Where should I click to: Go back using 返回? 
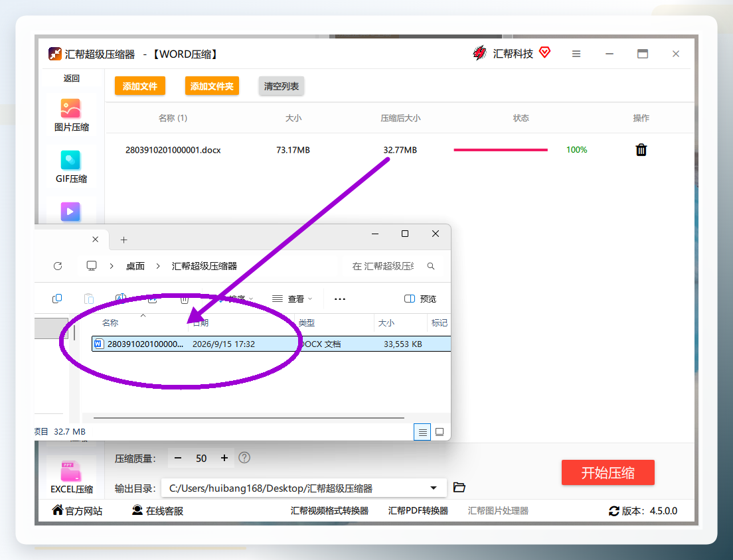point(72,78)
